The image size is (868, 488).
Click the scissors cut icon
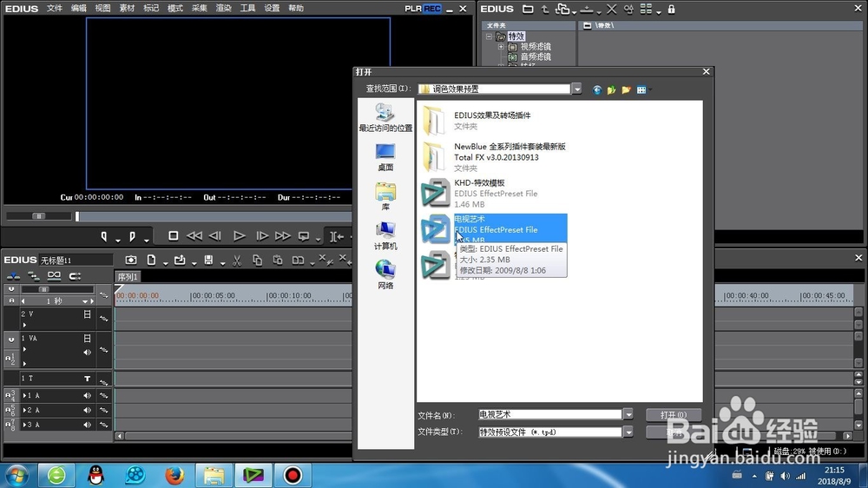(237, 260)
